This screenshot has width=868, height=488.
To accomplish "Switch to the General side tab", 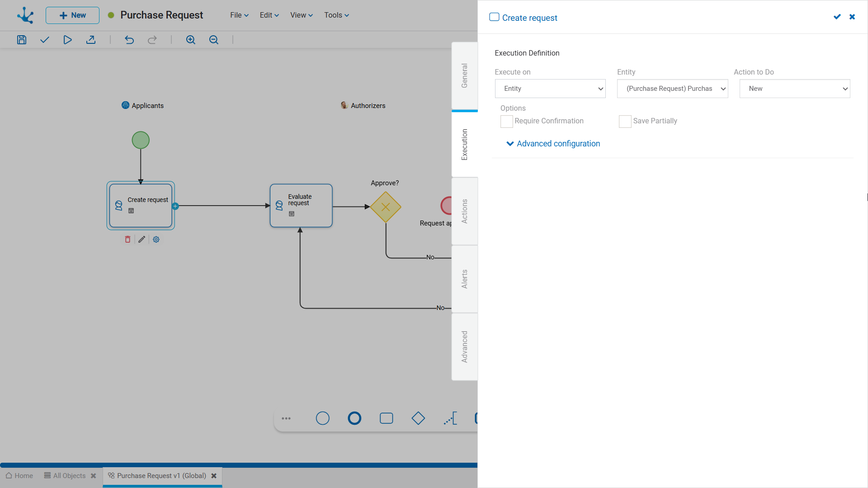I will tap(465, 75).
